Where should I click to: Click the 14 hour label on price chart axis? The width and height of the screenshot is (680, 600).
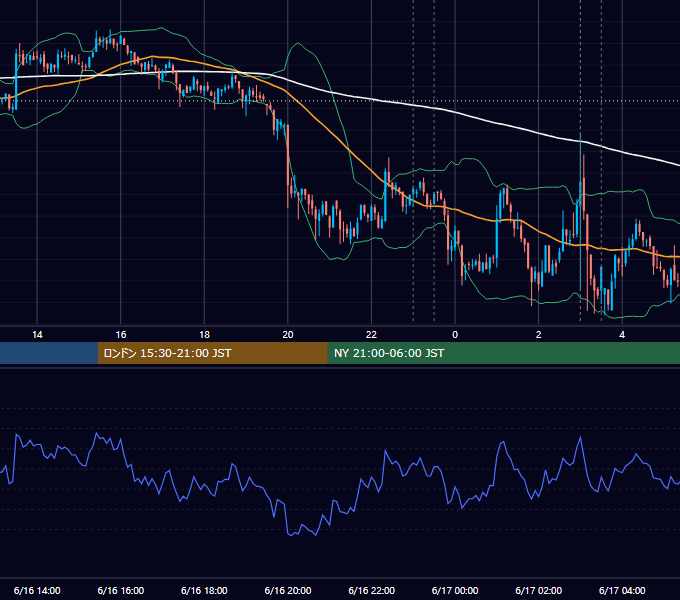point(37,335)
